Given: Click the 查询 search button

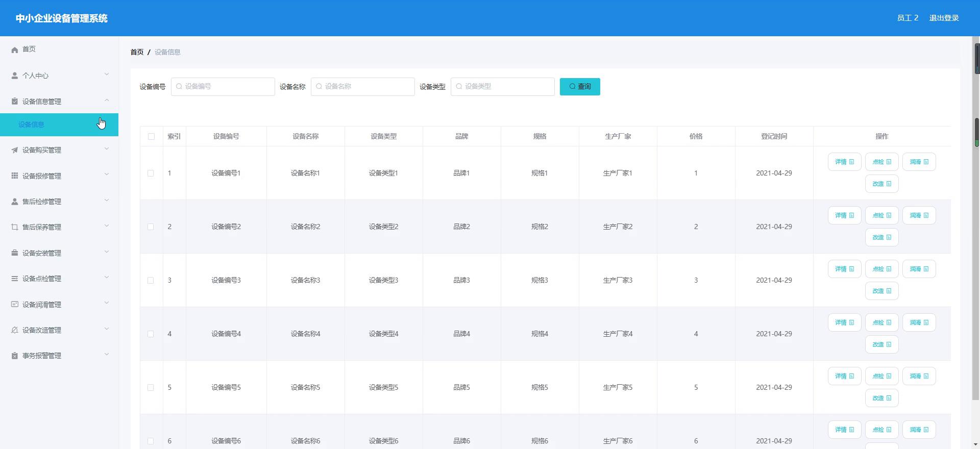Looking at the screenshot, I should tap(580, 87).
